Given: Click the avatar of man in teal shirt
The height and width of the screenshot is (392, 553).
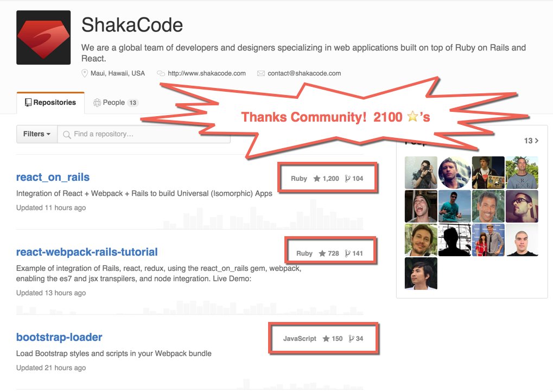Looking at the screenshot, I should pyautogui.click(x=455, y=206).
